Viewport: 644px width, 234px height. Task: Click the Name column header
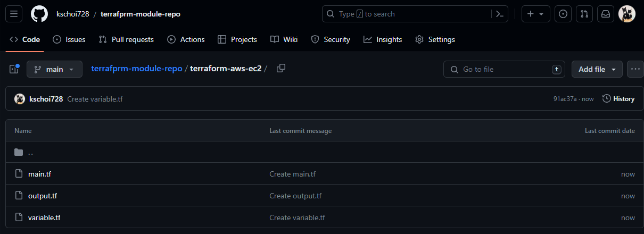pyautogui.click(x=23, y=131)
